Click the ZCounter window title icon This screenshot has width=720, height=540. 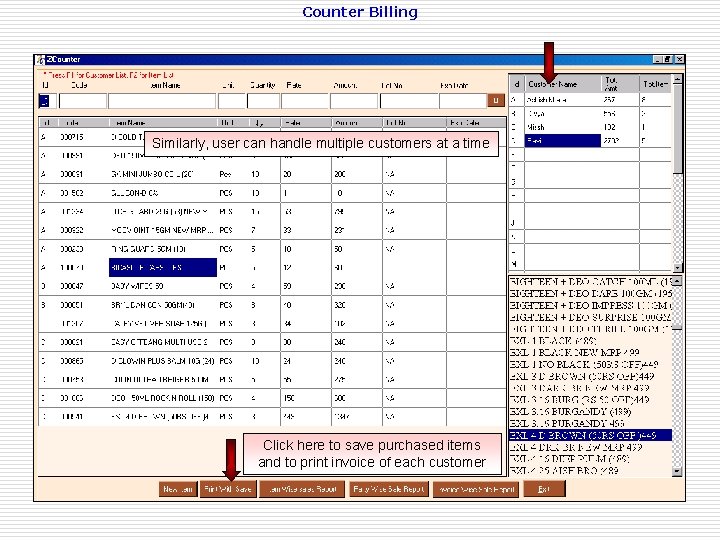pos(40,60)
